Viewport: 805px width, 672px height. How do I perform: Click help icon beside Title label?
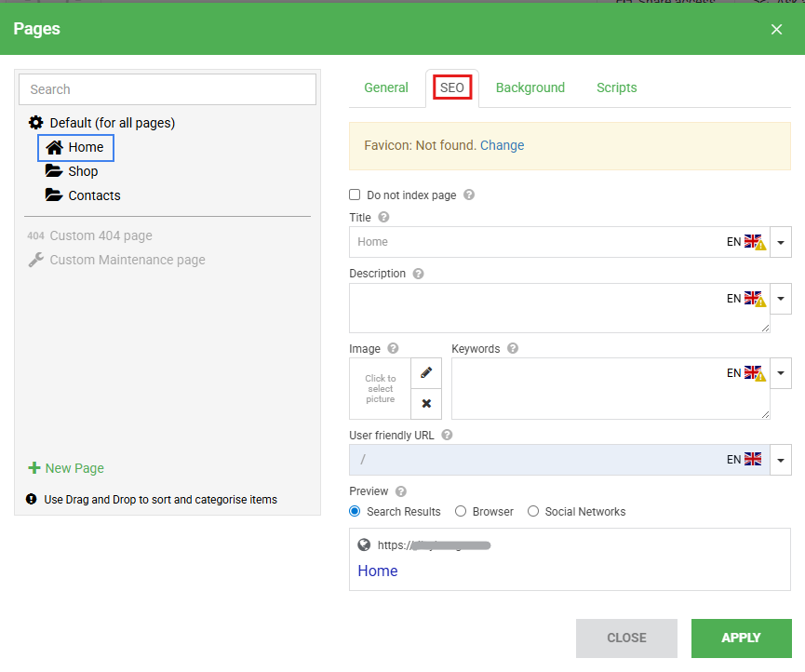383,218
